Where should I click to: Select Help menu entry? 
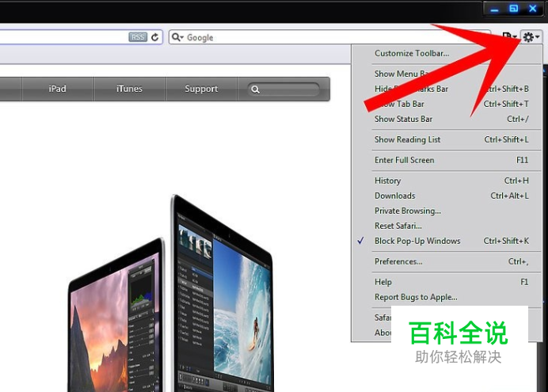tap(447, 282)
